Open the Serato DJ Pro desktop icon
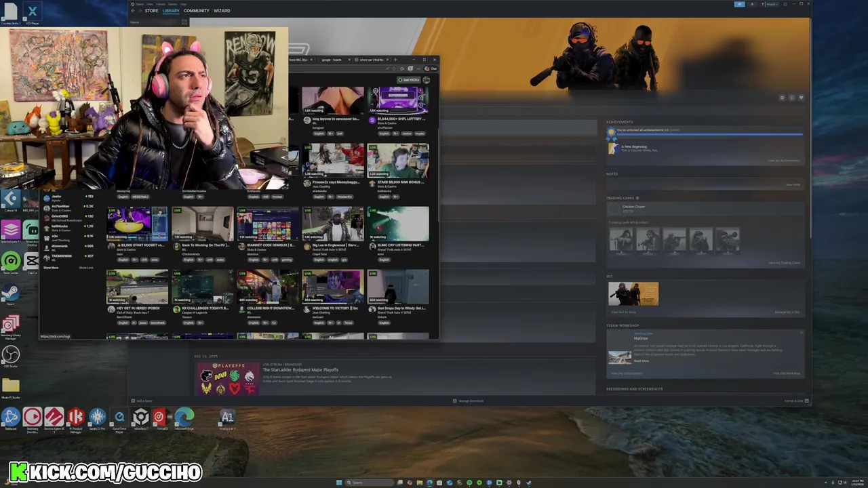The height and width of the screenshot is (488, 868). pos(97,418)
